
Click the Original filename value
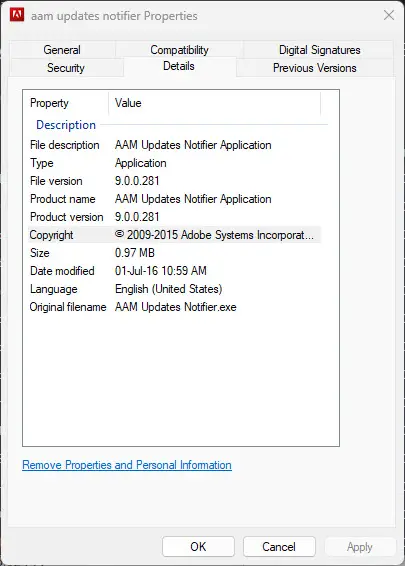176,307
